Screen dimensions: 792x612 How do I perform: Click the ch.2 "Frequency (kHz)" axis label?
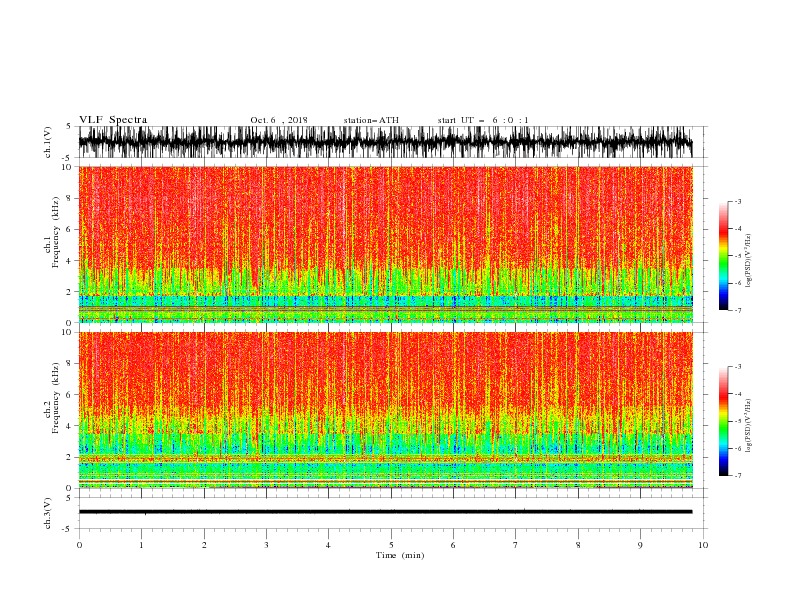[56, 398]
